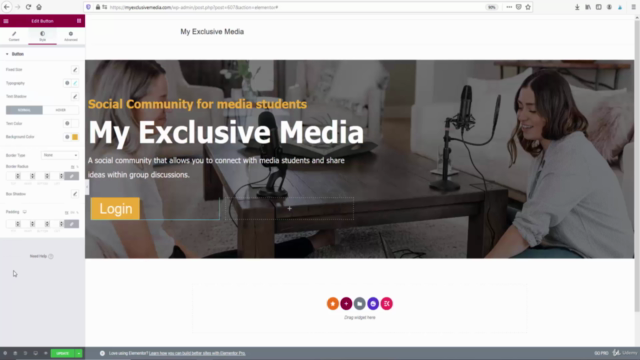
Task: Click the tracking protection shield icon
Action: (88, 7)
